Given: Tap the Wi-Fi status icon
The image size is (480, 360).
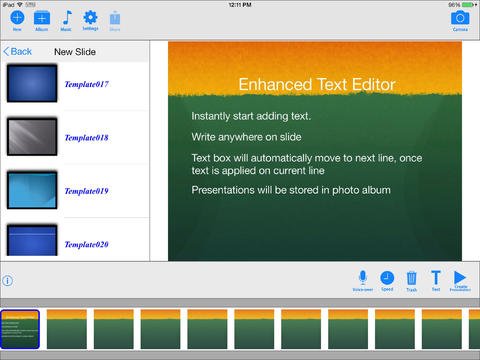Looking at the screenshot, I should coord(19,5).
